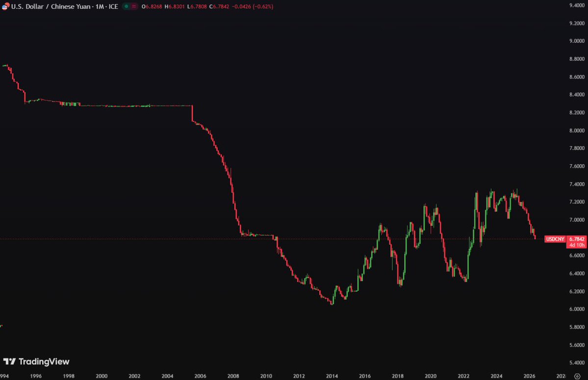This screenshot has height=380, width=588.
Task: Click the 2006 label on time axis
Action: 200,376
